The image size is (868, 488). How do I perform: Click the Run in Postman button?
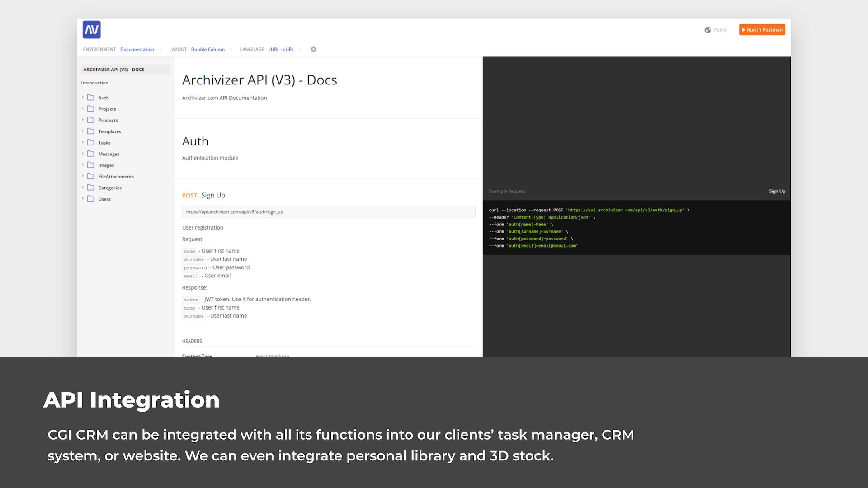[762, 30]
